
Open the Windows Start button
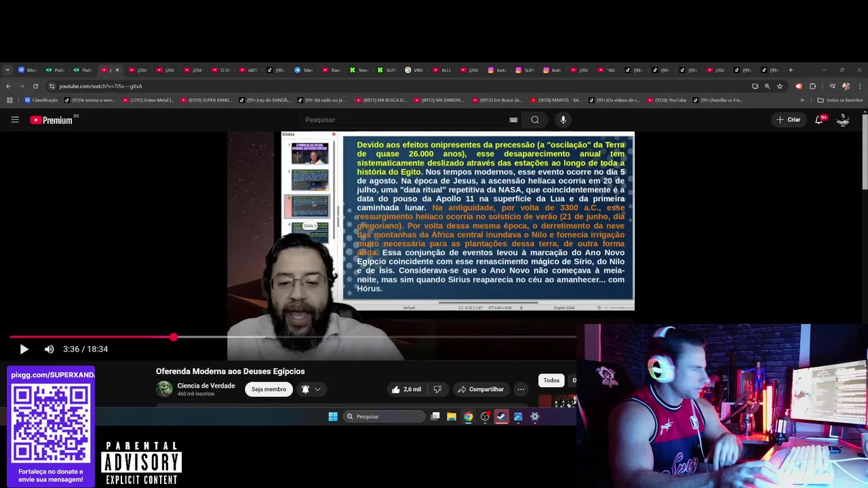[333, 417]
